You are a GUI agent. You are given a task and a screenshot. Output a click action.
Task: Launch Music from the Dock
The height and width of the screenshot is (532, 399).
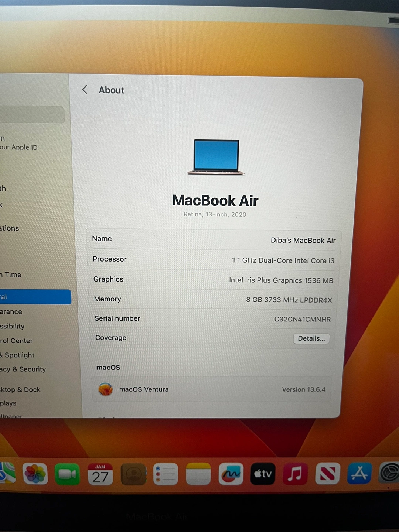click(x=295, y=474)
